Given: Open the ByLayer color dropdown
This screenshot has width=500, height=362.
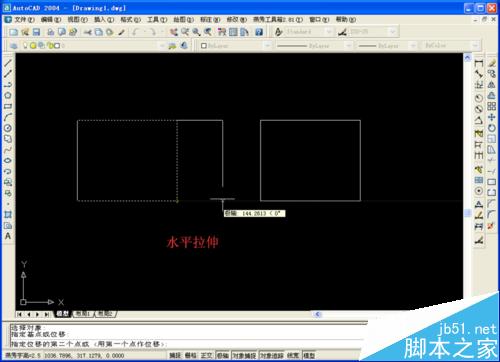Looking at the screenshot, I should click(x=235, y=46).
